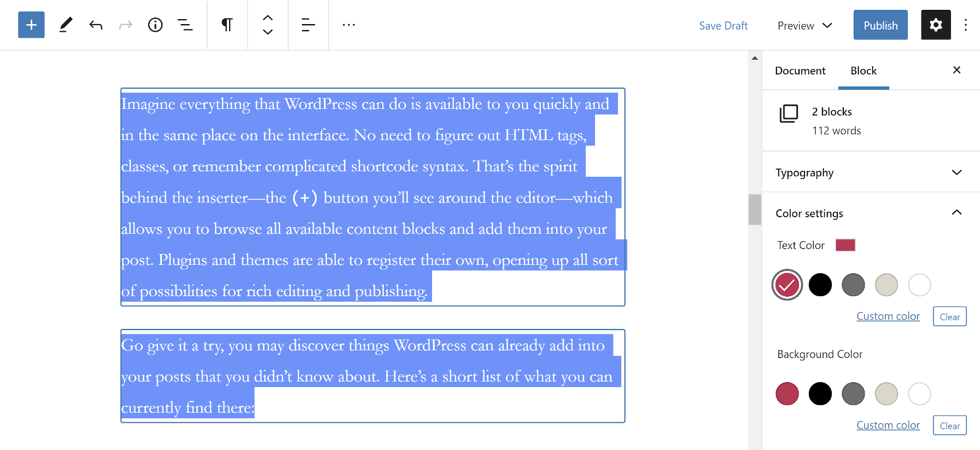Open the content structure info icon
This screenshot has height=450, width=980.
coord(155,25)
